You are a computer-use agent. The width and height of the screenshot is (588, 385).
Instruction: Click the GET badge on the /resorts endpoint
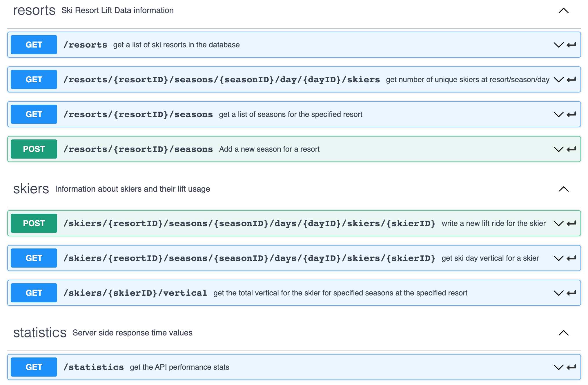33,44
